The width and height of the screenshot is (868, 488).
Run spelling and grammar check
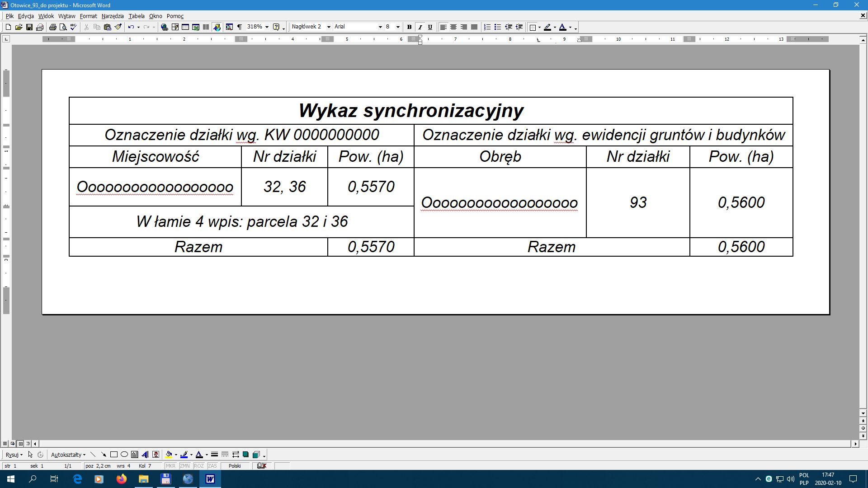(x=73, y=27)
